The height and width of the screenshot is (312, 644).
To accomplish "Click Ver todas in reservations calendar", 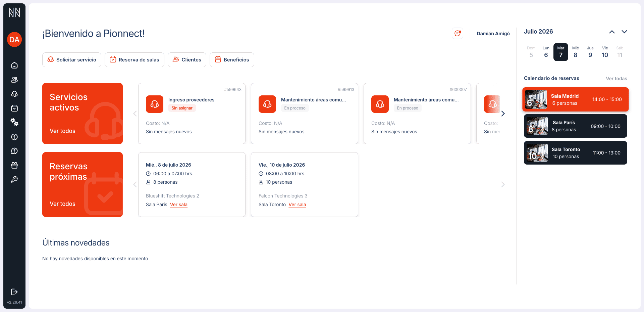I will pyautogui.click(x=616, y=79).
